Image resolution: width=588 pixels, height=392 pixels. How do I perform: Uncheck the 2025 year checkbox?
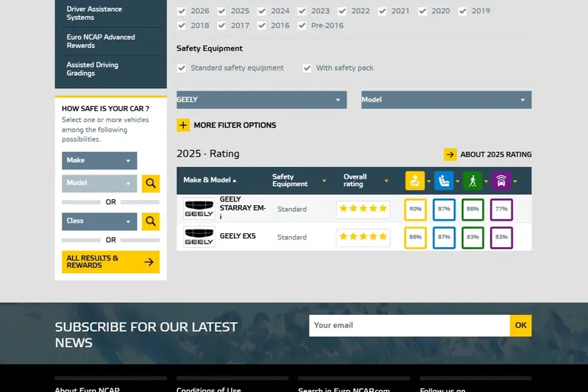tap(222, 11)
